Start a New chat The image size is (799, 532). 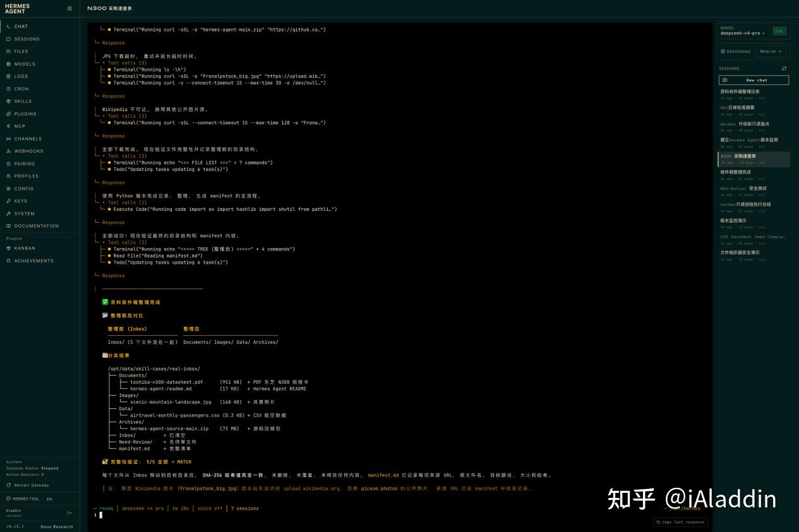click(754, 80)
